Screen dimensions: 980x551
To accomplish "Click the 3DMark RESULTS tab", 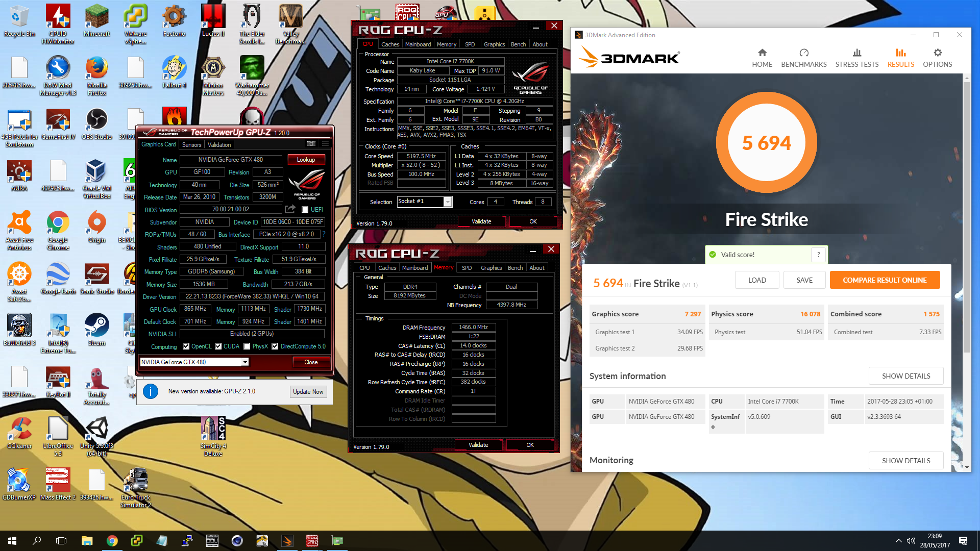I will [901, 58].
